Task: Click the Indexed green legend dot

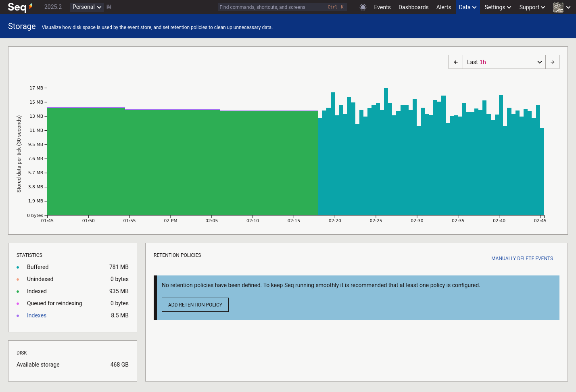Action: point(18,292)
